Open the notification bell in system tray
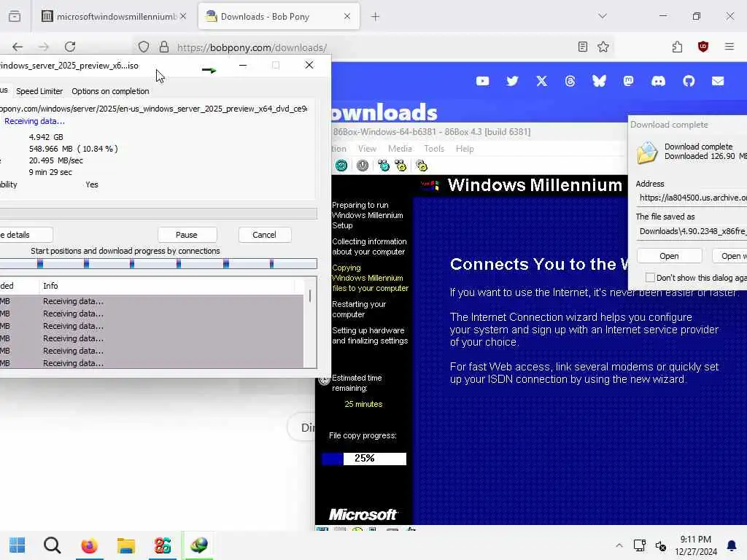Viewport: 747px width, 560px height. [x=732, y=545]
